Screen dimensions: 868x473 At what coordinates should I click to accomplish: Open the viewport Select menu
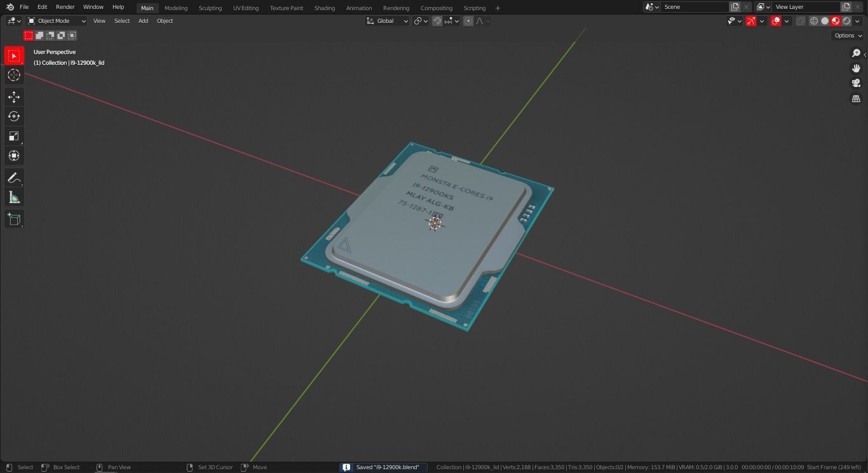(x=122, y=21)
